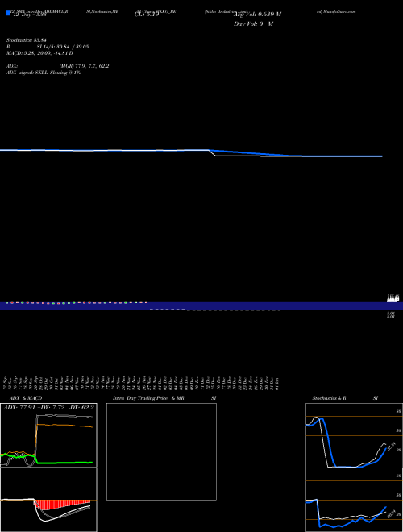Click the 'Stochastics: 33.84' reading
The height and width of the screenshot is (532, 403).
pyautogui.click(x=27, y=40)
